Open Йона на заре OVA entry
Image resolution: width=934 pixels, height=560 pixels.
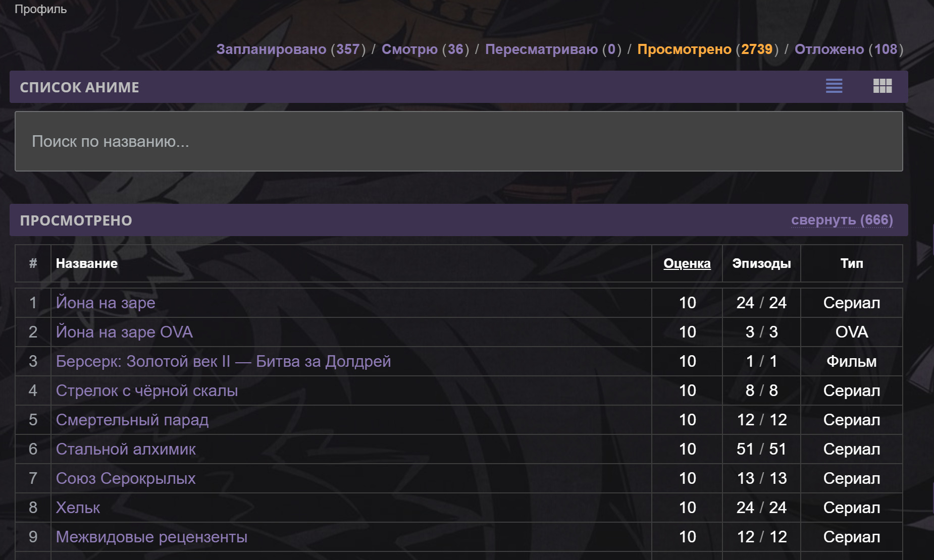[x=124, y=332]
